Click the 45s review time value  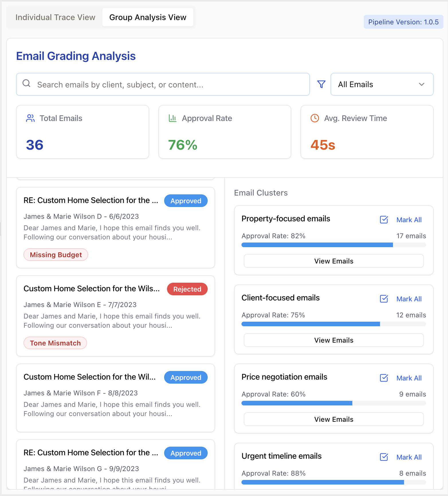323,145
